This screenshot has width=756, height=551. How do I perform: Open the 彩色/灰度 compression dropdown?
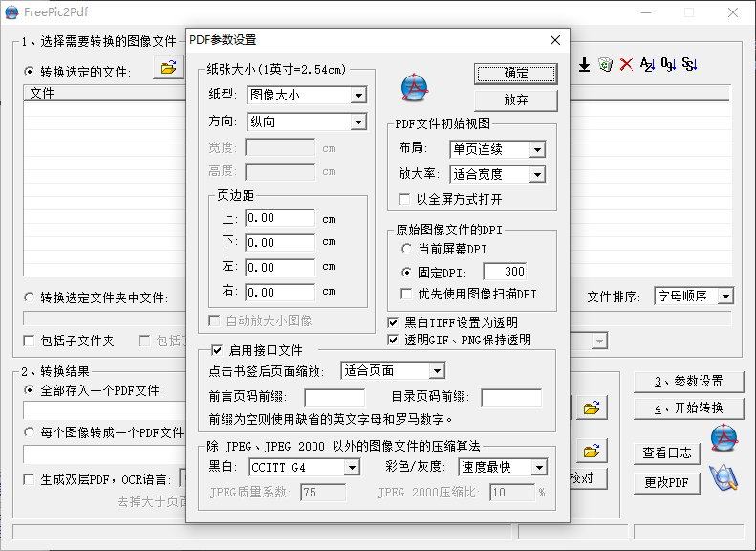coord(539,467)
